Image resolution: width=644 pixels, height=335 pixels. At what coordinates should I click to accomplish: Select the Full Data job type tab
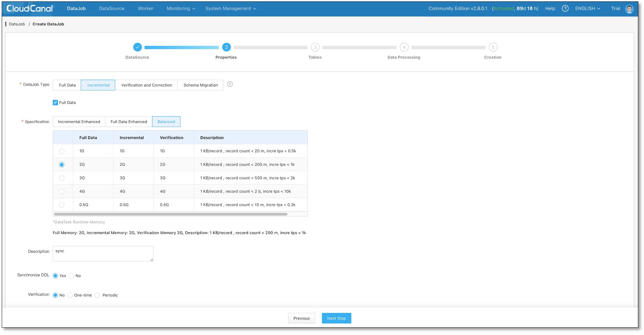67,85
